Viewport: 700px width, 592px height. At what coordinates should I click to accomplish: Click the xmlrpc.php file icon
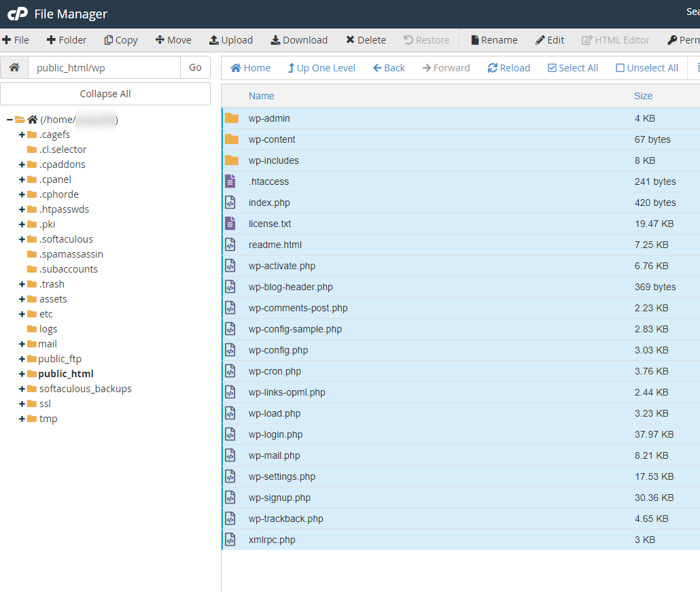[x=230, y=539]
